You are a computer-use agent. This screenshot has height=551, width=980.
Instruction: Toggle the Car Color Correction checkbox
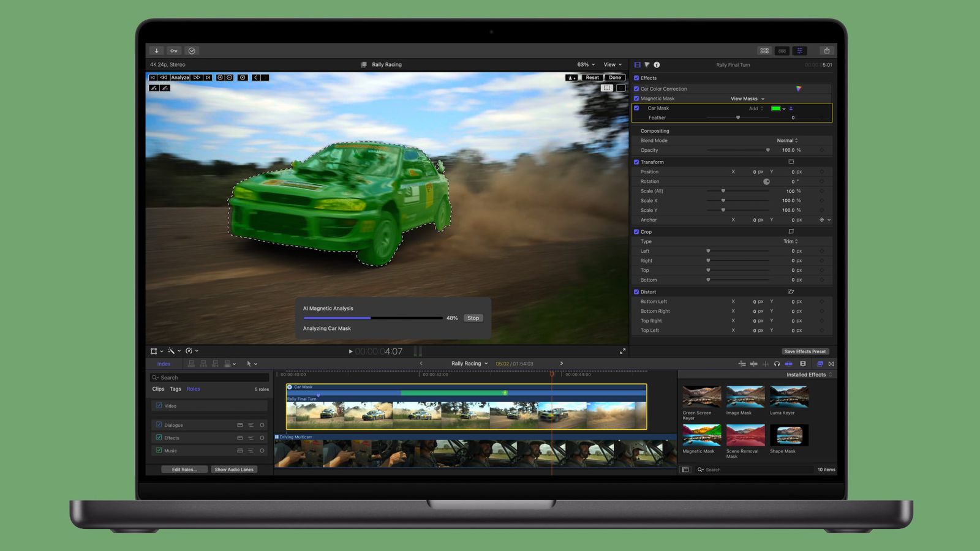click(636, 88)
